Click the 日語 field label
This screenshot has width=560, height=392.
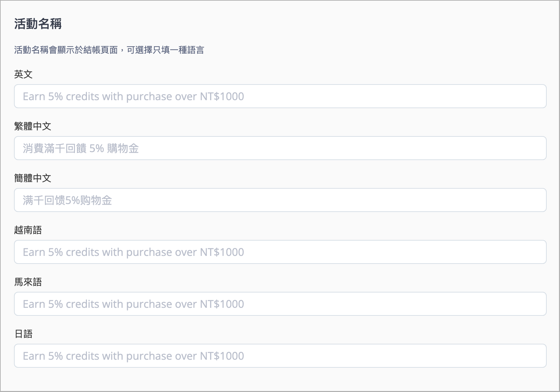pos(23,334)
